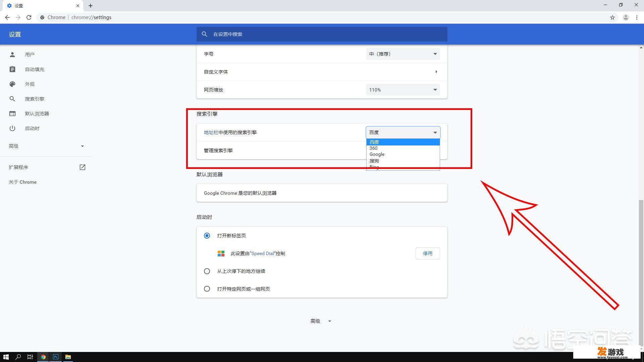Click the address bar showing chrome://settings
Viewport: 644px width, 362px height.
tap(322, 17)
